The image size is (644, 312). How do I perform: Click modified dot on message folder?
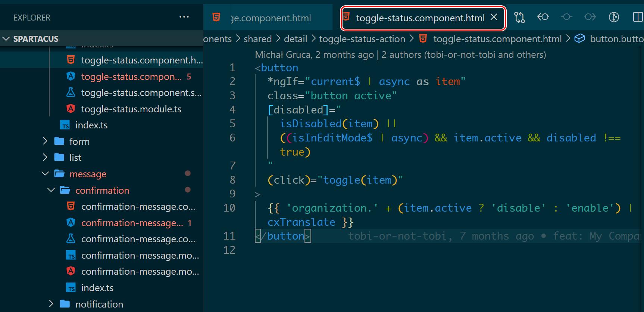point(188,173)
